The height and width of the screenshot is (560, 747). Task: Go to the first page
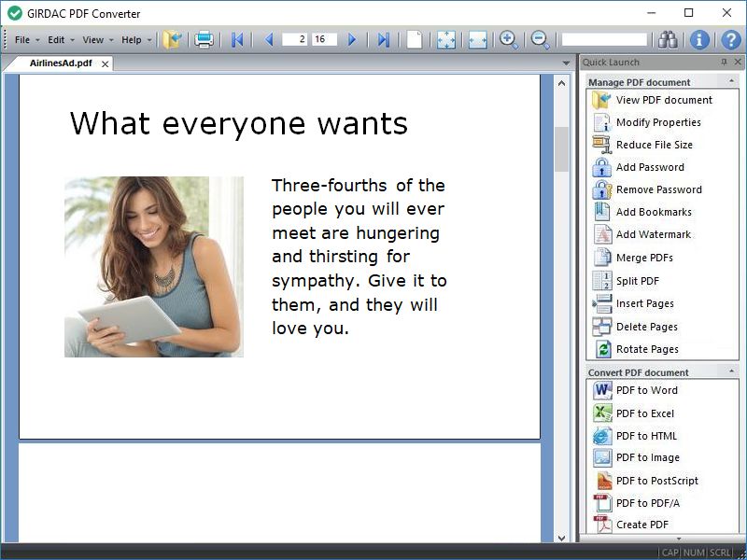(x=237, y=39)
